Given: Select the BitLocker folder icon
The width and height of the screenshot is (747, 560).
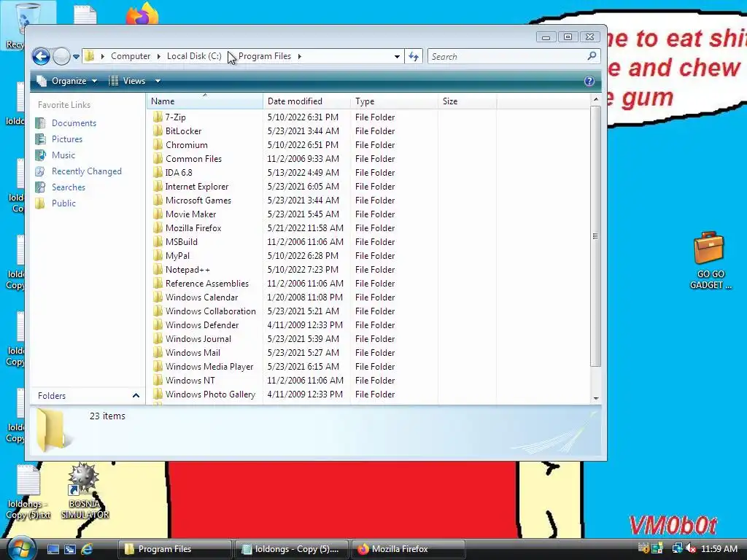Looking at the screenshot, I should 158,131.
